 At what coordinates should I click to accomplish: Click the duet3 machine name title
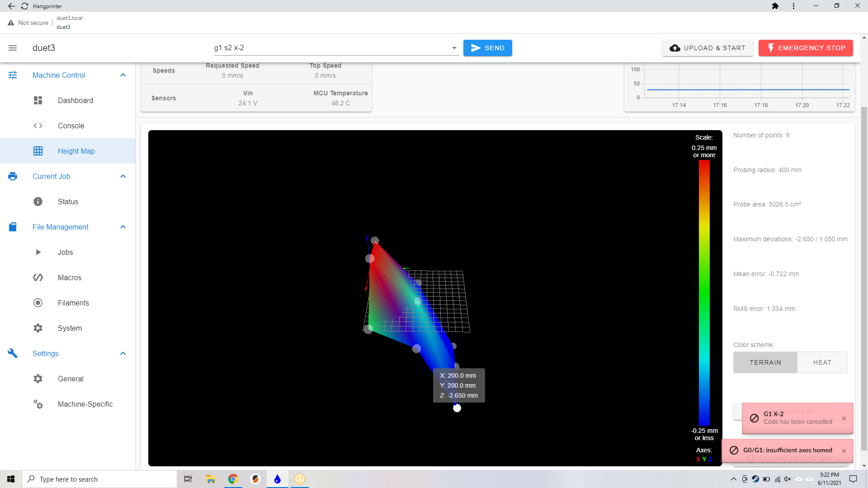(x=44, y=48)
